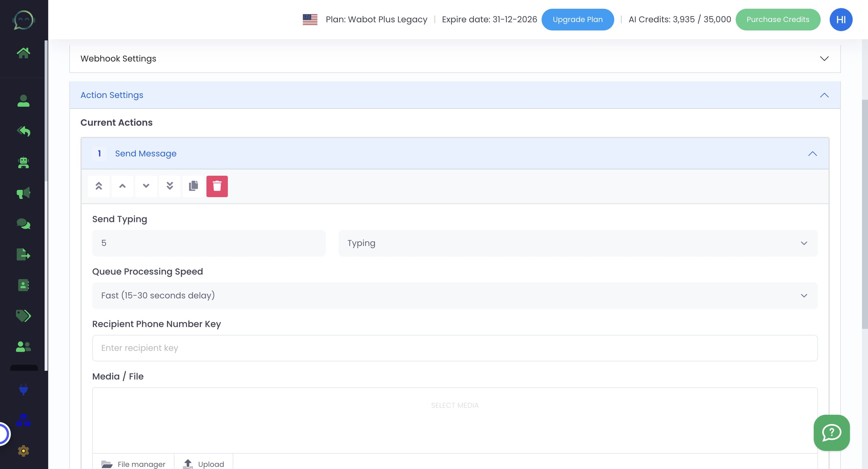The height and width of the screenshot is (469, 868).
Task: Click the Auto Reply arrow icon in sidebar
Action: (x=23, y=131)
